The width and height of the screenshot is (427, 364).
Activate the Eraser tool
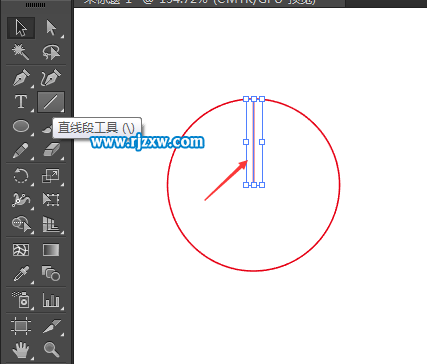pyautogui.click(x=51, y=151)
